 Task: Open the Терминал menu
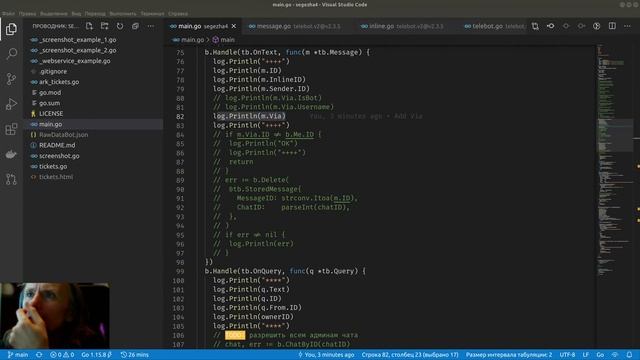coord(152,13)
